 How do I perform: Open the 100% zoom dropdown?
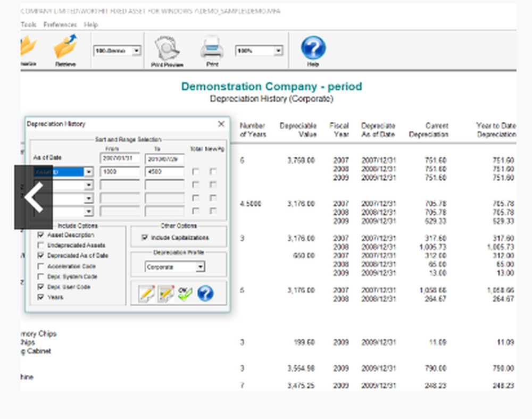point(278,51)
